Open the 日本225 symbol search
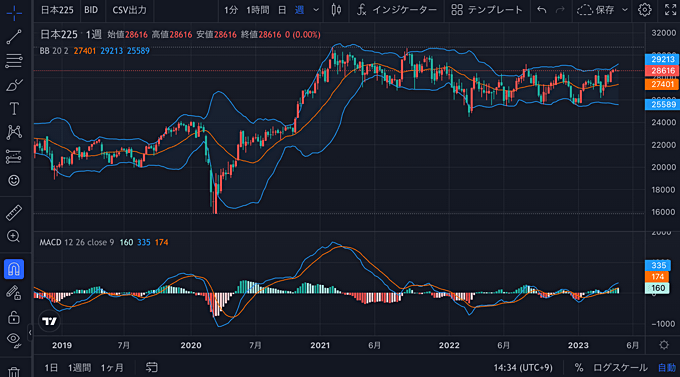680x377 pixels. [x=57, y=10]
